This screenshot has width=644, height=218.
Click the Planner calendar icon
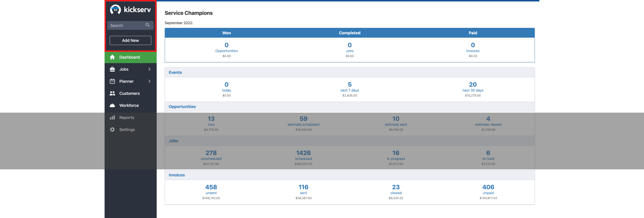coord(112,81)
